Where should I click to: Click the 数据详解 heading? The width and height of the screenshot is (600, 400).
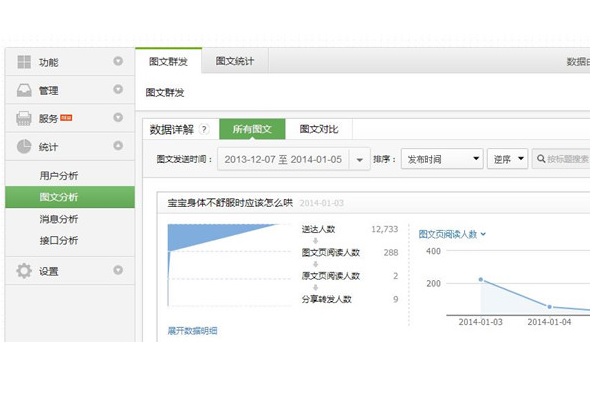[172, 129]
